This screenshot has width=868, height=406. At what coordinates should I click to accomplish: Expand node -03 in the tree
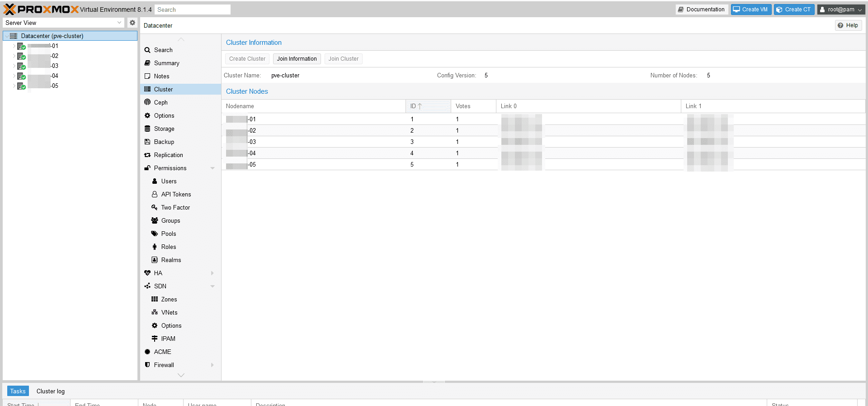point(14,66)
